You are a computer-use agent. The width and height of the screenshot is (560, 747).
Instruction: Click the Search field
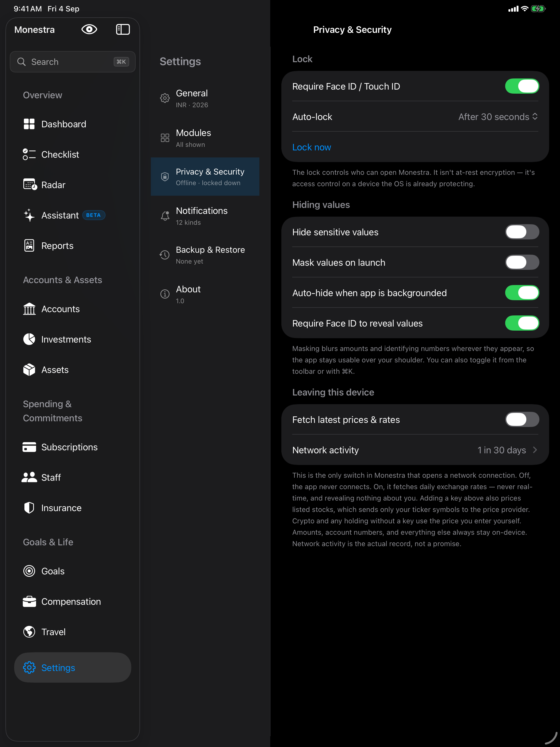[x=72, y=62]
